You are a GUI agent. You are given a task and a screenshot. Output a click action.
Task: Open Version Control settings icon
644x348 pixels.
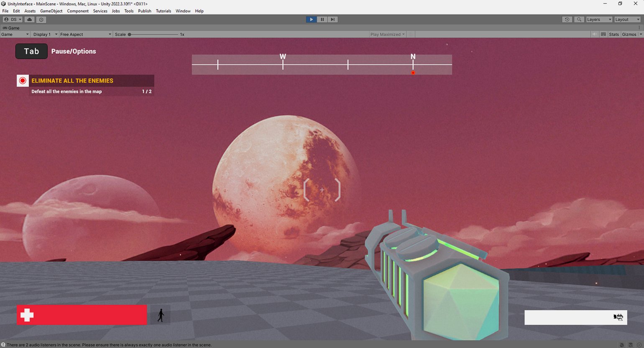tap(41, 20)
